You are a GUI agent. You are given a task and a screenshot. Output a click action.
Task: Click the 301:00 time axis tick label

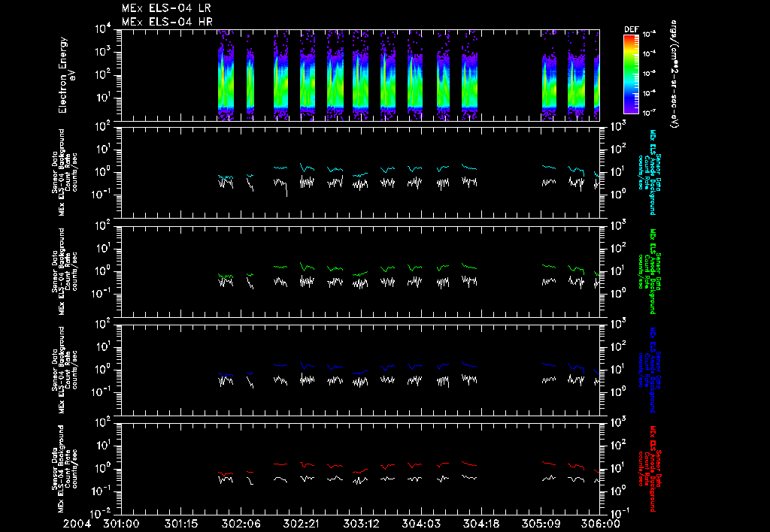coord(121,524)
